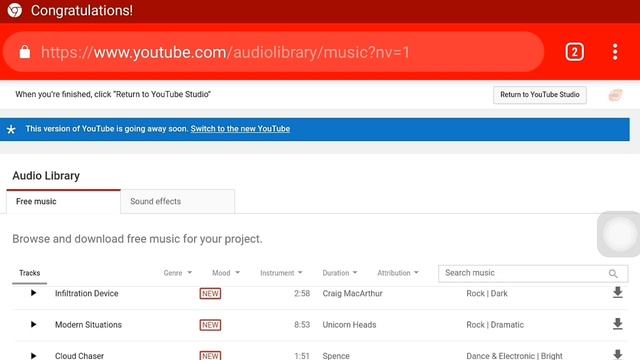Follow the Switch to the new YouTube link

point(240,129)
